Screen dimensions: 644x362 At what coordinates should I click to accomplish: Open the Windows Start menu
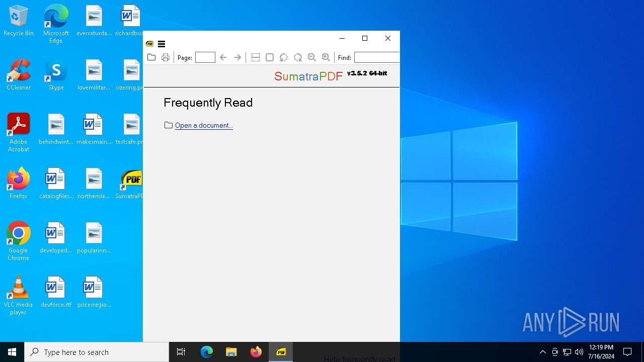click(12, 352)
